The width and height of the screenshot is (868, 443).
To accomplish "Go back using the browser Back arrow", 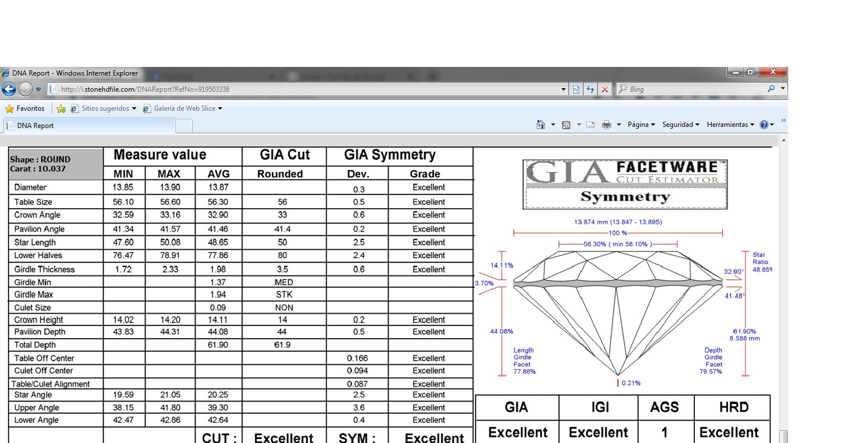I will coord(9,89).
